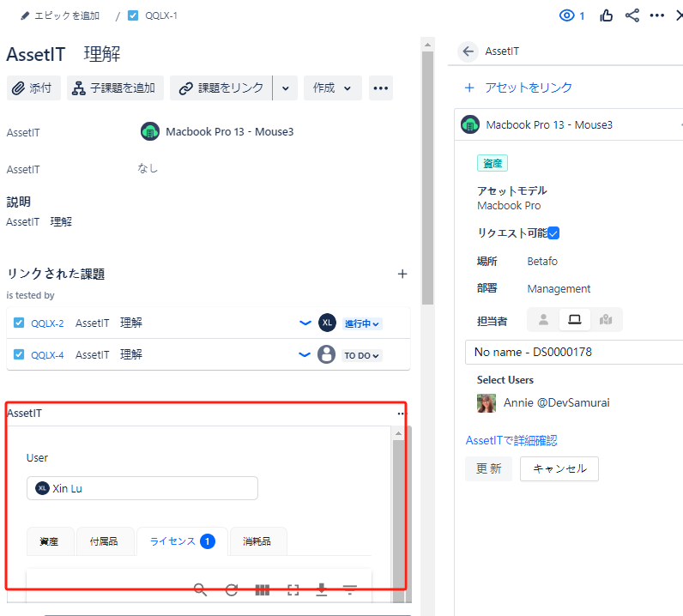
Task: Click the refresh icon in table toolbar
Action: click(232, 589)
